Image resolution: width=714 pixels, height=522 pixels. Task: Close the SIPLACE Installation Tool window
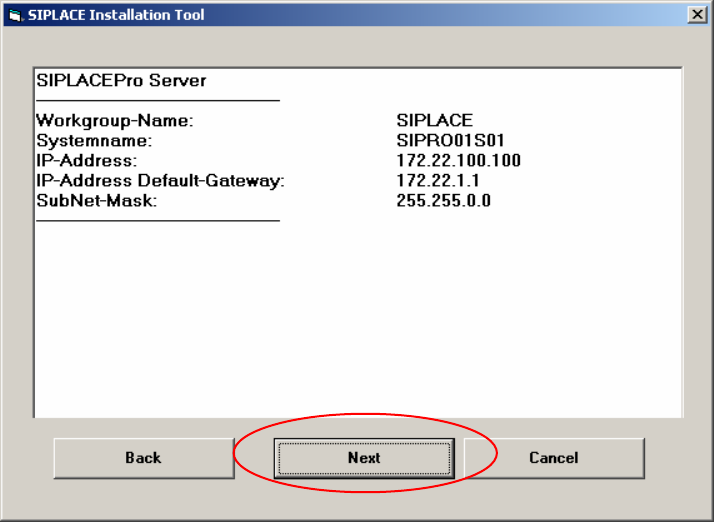click(x=697, y=15)
